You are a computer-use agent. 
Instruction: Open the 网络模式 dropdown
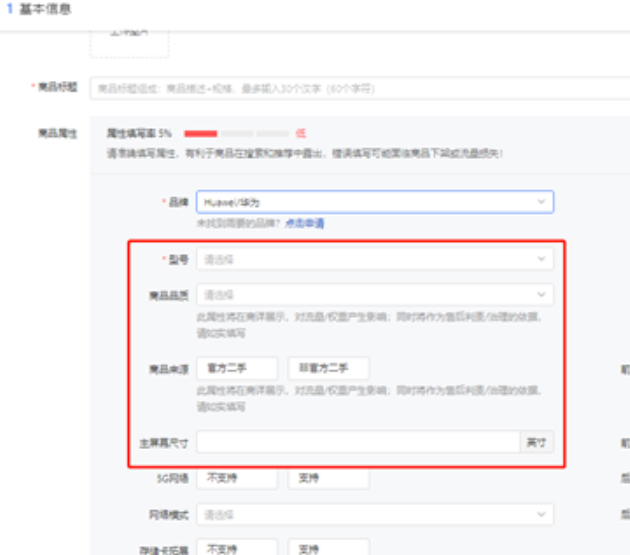375,514
